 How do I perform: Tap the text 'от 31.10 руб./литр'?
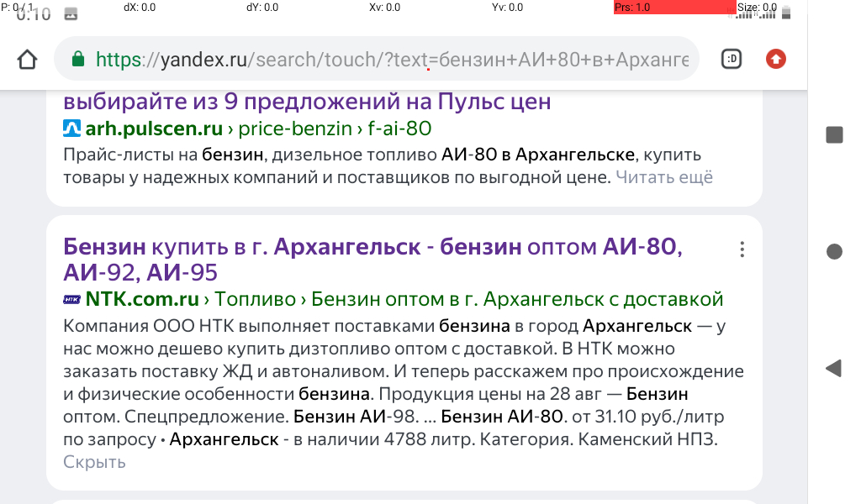(648, 417)
